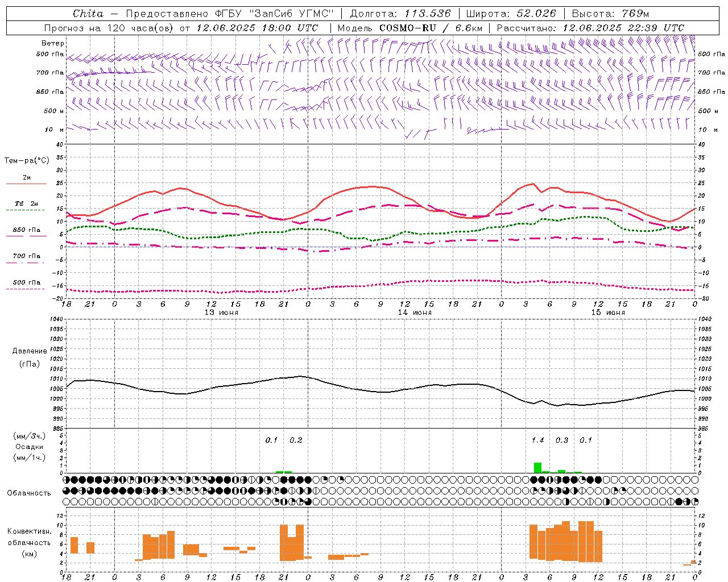This screenshot has width=728, height=582.
Task: Click the "(мм/1ч.)" precipitation unit label
Action: [30, 458]
